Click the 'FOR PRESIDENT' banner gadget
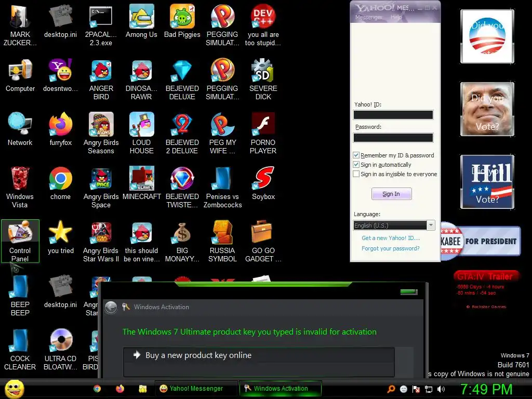This screenshot has width=532, height=399. pos(481,241)
